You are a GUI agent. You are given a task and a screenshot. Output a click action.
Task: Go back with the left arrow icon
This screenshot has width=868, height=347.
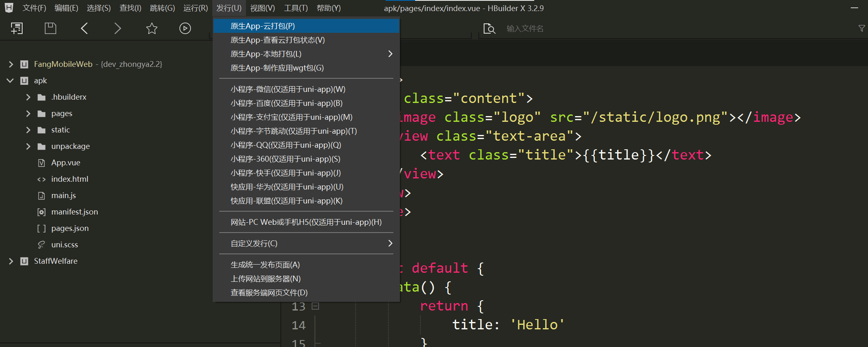(x=84, y=28)
